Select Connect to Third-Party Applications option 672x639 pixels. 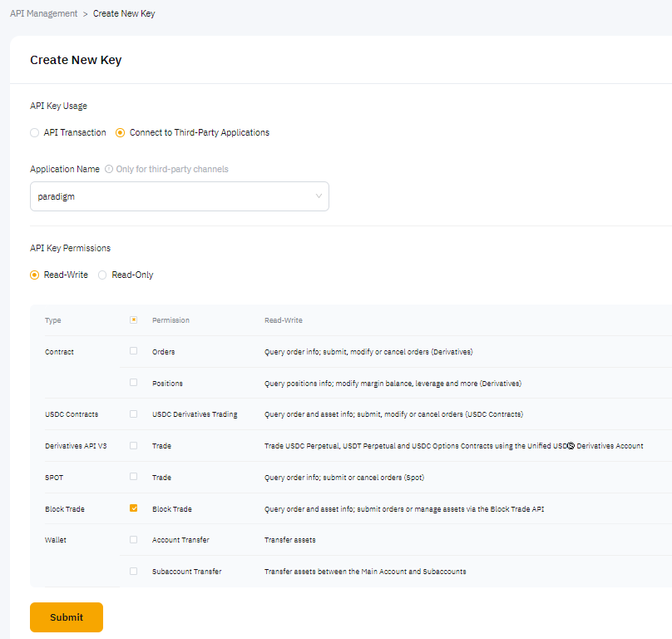pyautogui.click(x=121, y=132)
